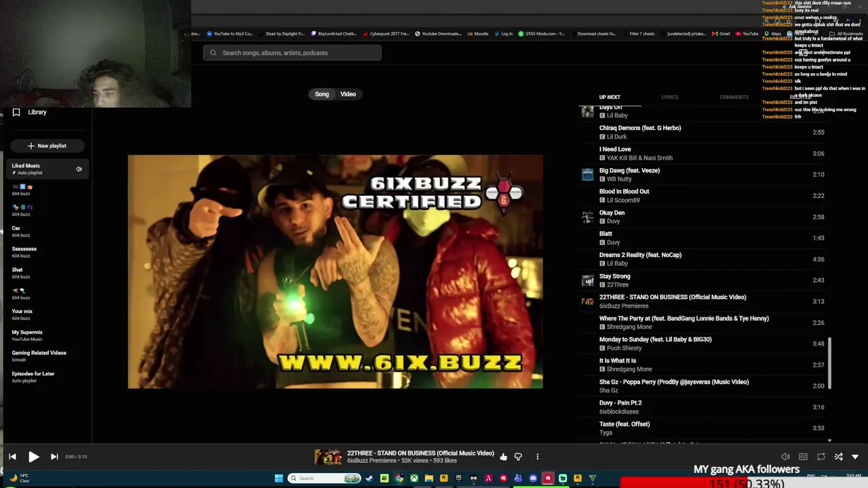Click the song title in player bar
The width and height of the screenshot is (868, 488).
click(x=420, y=453)
